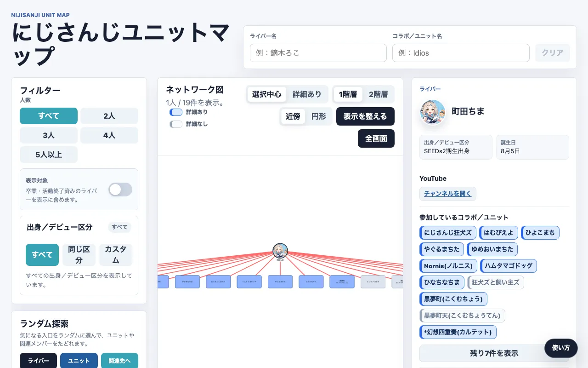Image resolution: width=588 pixels, height=368 pixels.
Task: Open the はむぴえよ unit tag
Action: pos(499,233)
